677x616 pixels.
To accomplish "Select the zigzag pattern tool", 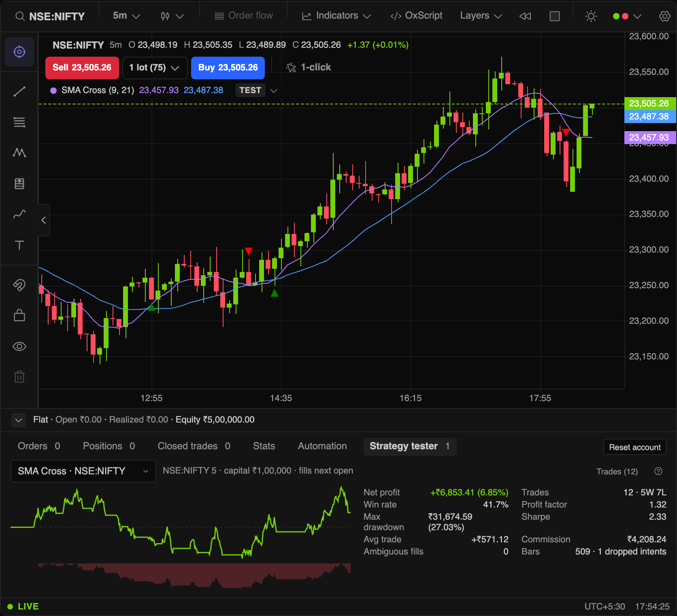I will point(19,153).
